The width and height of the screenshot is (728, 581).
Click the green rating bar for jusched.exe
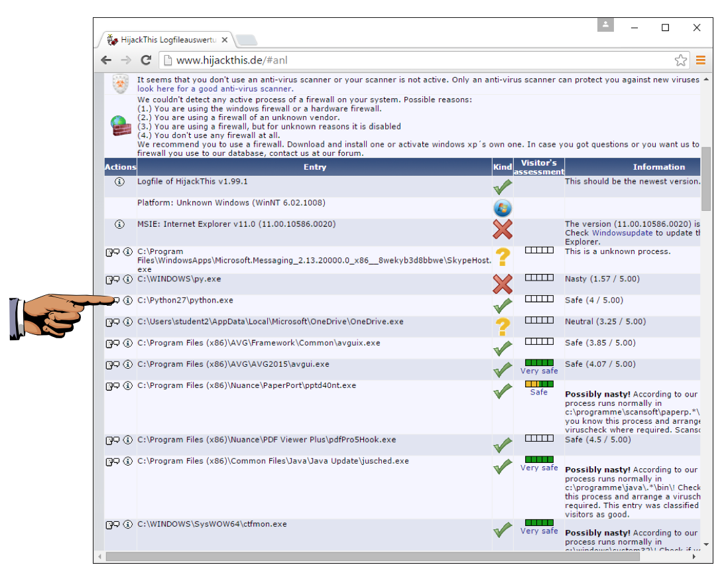point(539,460)
